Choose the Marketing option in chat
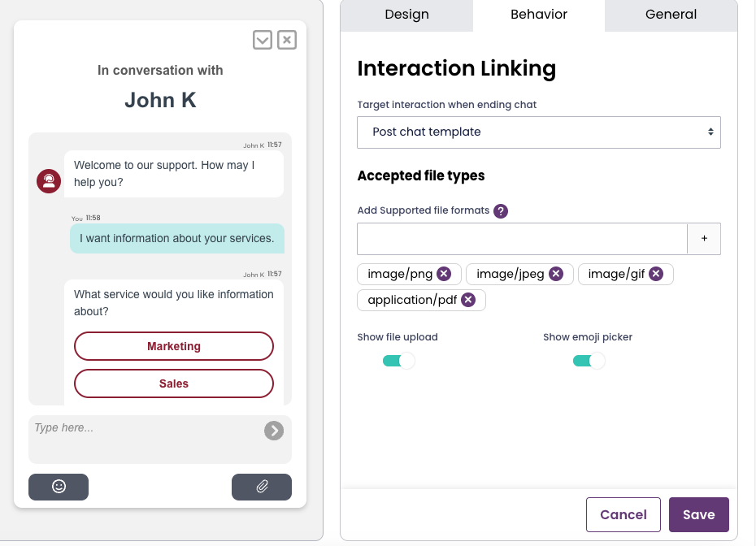Viewport: 756px width, 546px height. pos(174,346)
